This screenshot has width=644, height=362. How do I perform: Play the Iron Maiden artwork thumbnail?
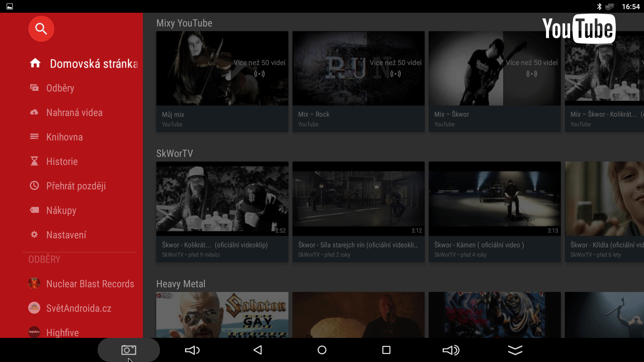[x=494, y=315]
